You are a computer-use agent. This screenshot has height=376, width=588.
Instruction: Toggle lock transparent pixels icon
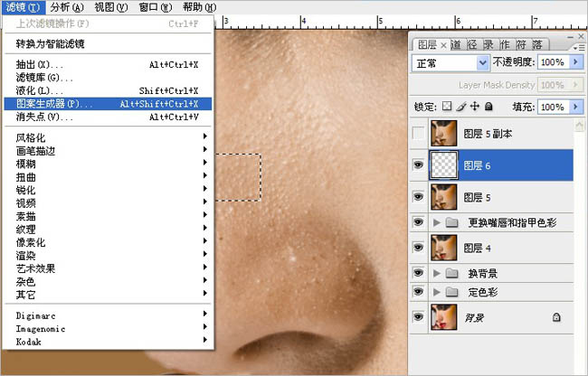(x=447, y=107)
